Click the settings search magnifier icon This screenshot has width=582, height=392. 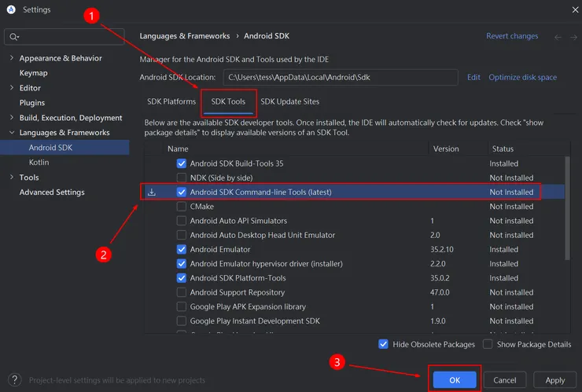(14, 37)
